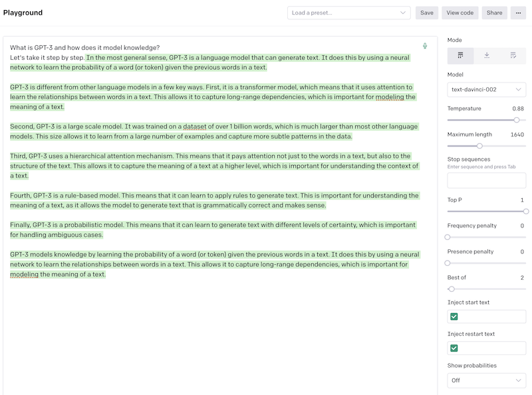Viewport: 532px width, 395px height.
Task: Click the Presence penalty value 0
Action: pos(522,252)
